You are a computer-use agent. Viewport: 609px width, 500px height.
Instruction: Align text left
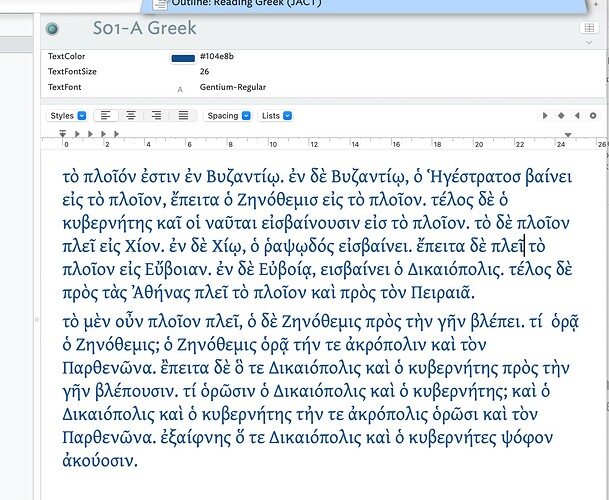[106, 115]
